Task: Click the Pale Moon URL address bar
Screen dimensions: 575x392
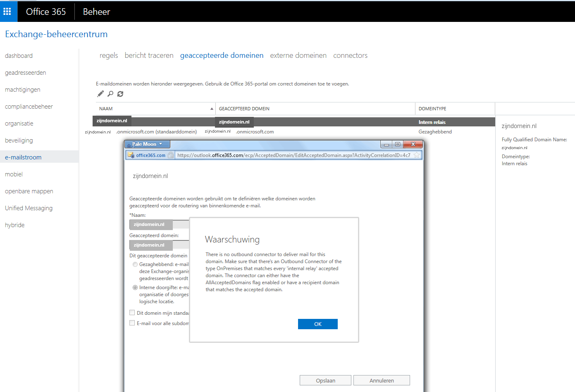Action: pyautogui.click(x=293, y=155)
